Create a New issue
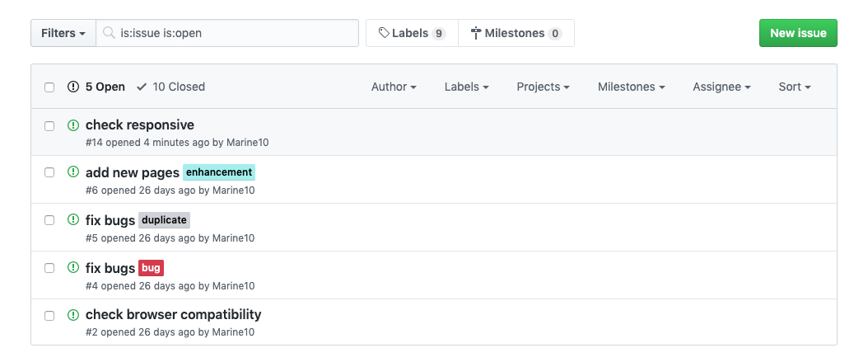The image size is (868, 362). click(x=798, y=33)
